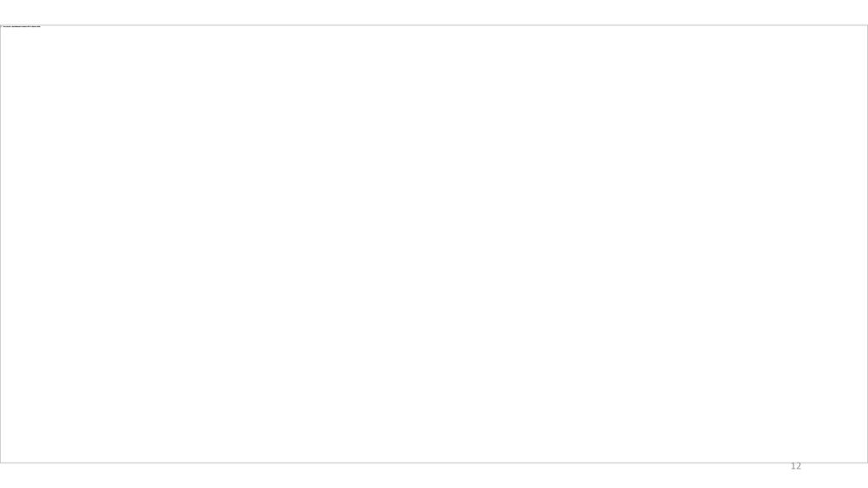Select the empty picture placeholder frame center
Image resolution: width=868 pixels, height=488 pixels.
(x=434, y=244)
